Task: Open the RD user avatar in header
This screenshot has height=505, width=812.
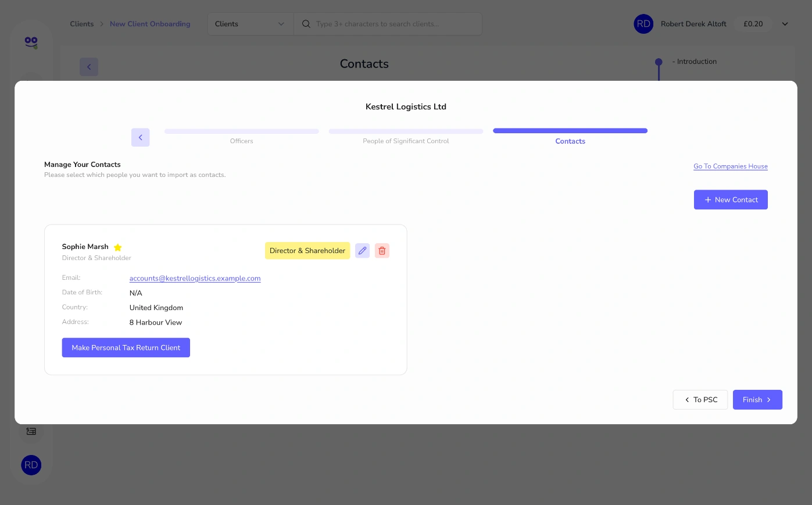Action: pos(643,24)
